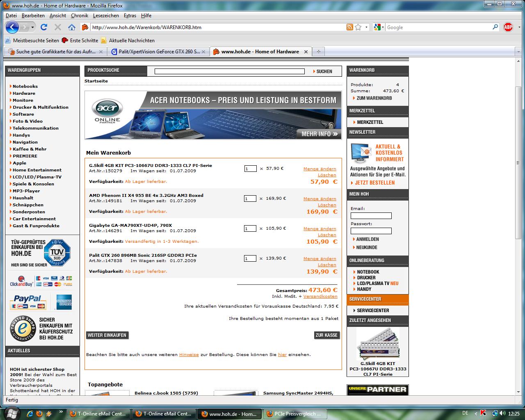Open the Chronik menu
Viewport: 525px width, 420px height.
tap(80, 16)
